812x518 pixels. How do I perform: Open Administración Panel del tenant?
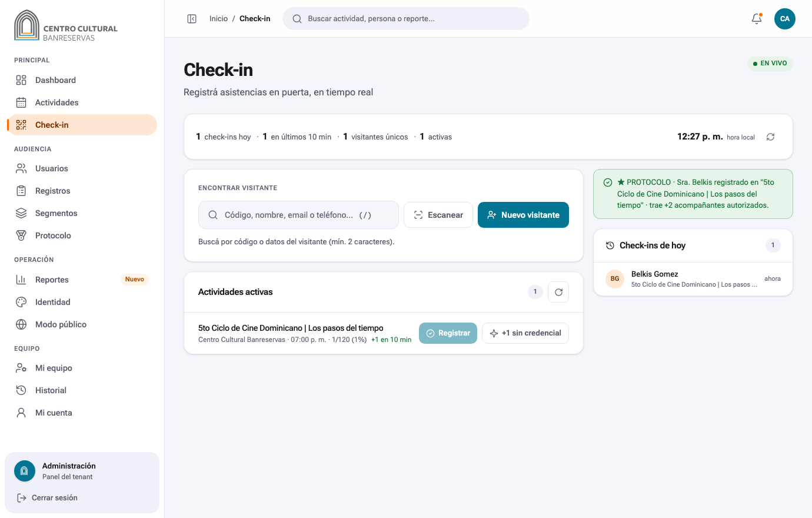[x=82, y=471]
